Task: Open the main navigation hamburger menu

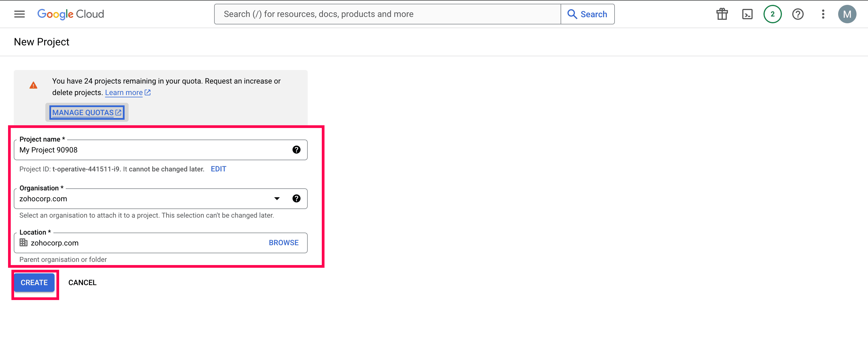Action: [x=20, y=14]
